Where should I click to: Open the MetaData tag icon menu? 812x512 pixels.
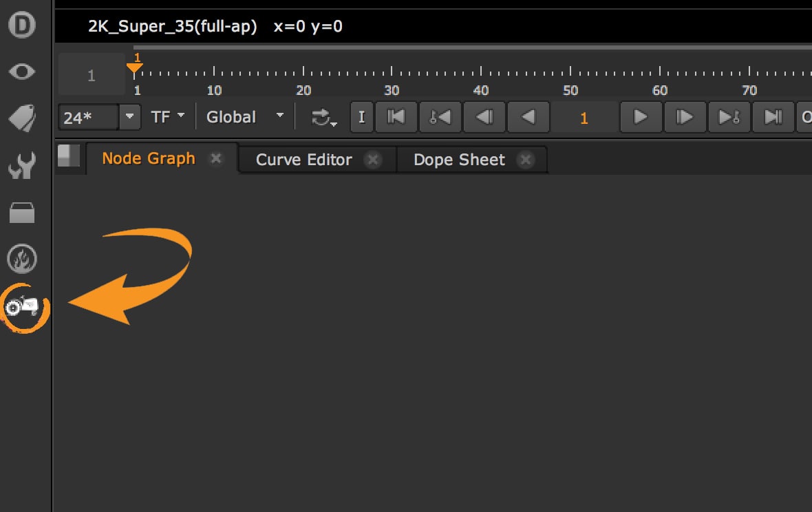tap(22, 118)
